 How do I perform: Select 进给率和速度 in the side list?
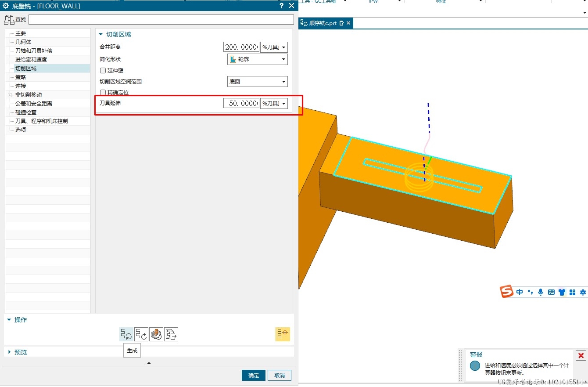(x=31, y=60)
